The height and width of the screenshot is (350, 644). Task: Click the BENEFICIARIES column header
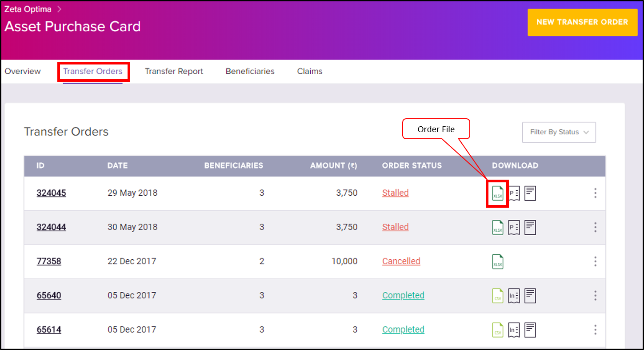[x=234, y=165]
